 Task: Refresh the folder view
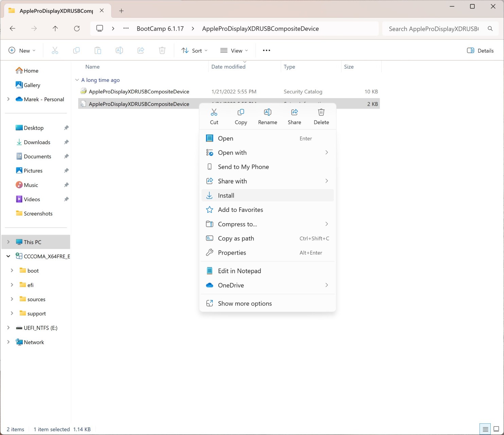coord(77,29)
